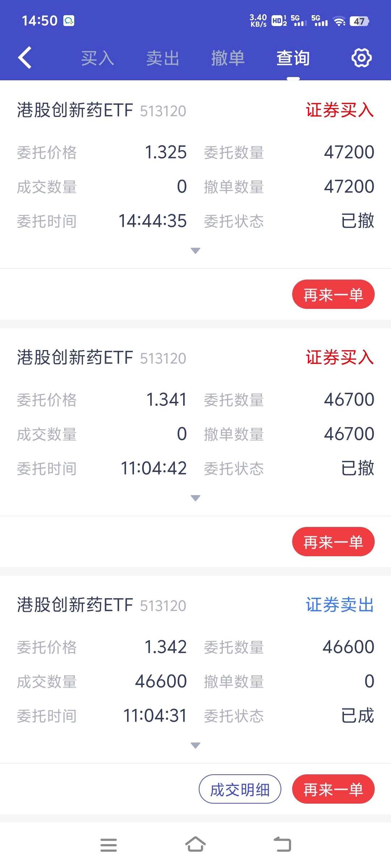Switch to the 卖出 tab
The width and height of the screenshot is (391, 868).
coord(163,58)
